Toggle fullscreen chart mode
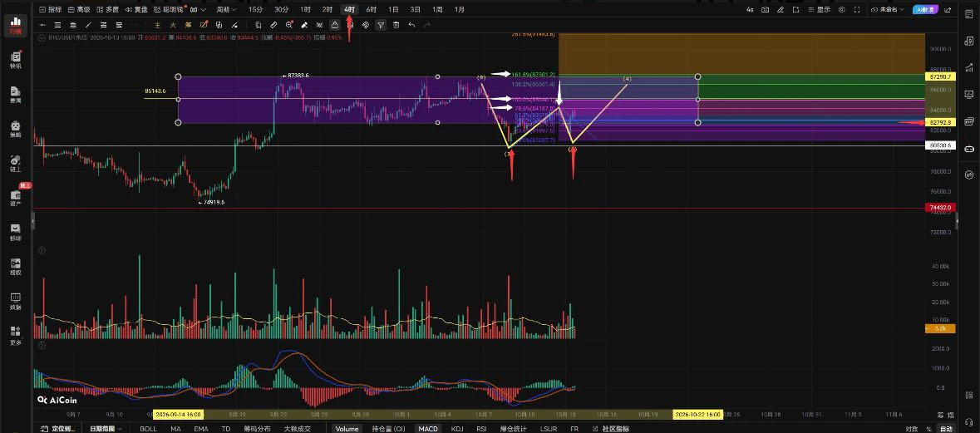The image size is (980, 433). (857, 9)
